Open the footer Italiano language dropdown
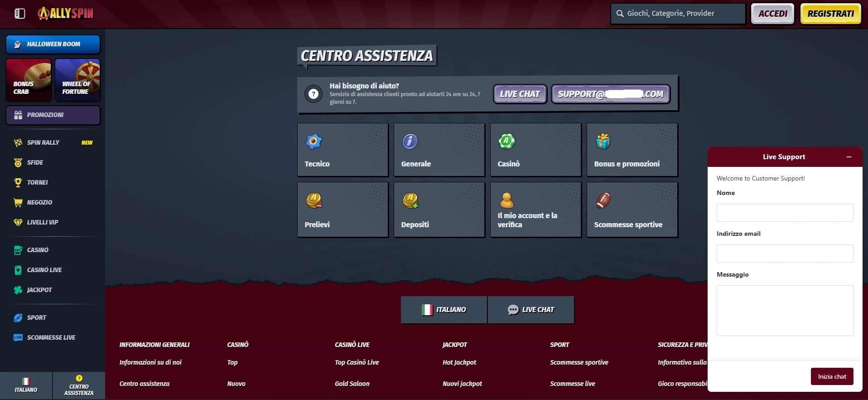Screen dimensions: 868x400 444,310
